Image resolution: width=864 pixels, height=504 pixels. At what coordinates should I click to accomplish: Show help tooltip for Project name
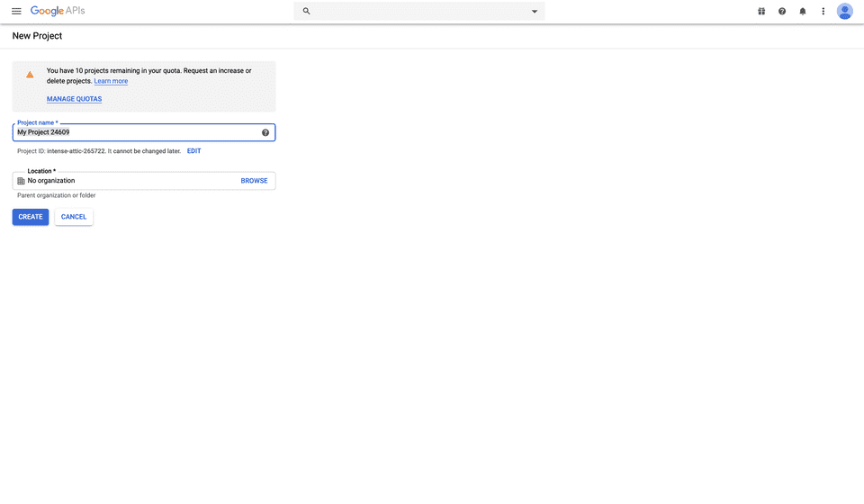click(x=265, y=132)
